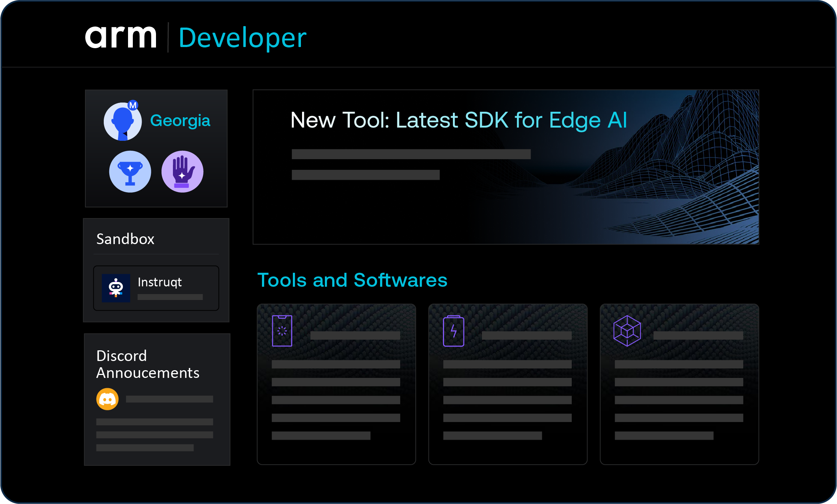837x504 pixels.
Task: Click the blue M badge on avatar
Action: tap(133, 105)
